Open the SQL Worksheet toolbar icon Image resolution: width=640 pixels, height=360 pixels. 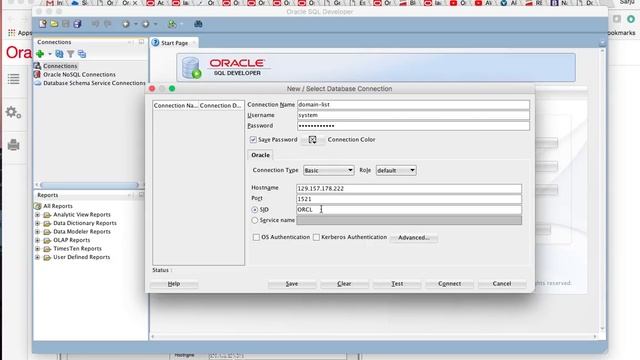(x=172, y=24)
